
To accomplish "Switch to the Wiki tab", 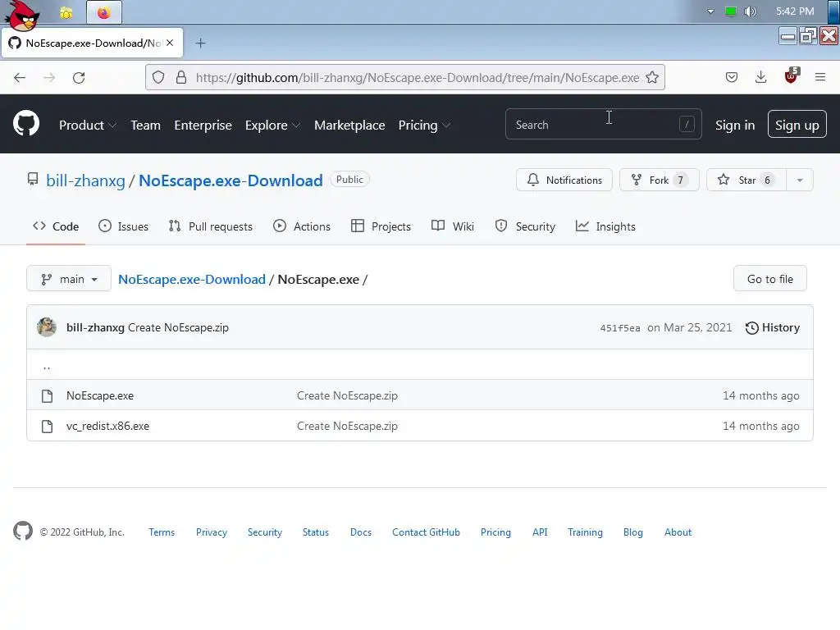I will (453, 226).
